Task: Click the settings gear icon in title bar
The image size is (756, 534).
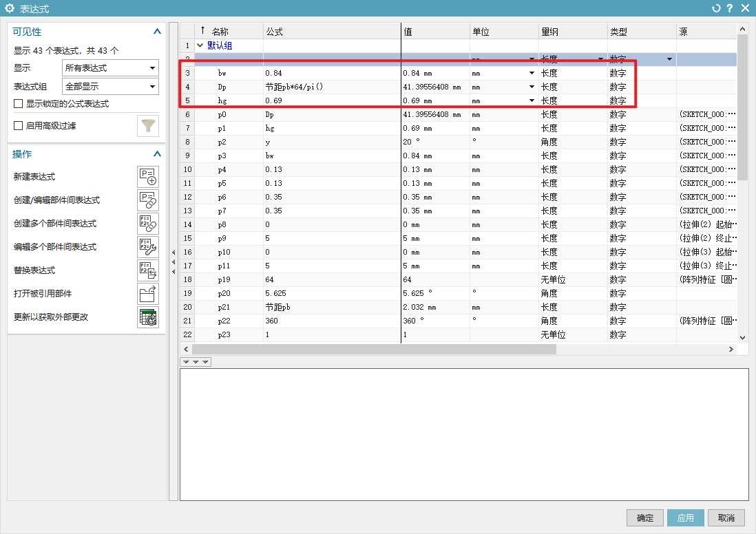Action: pos(9,8)
